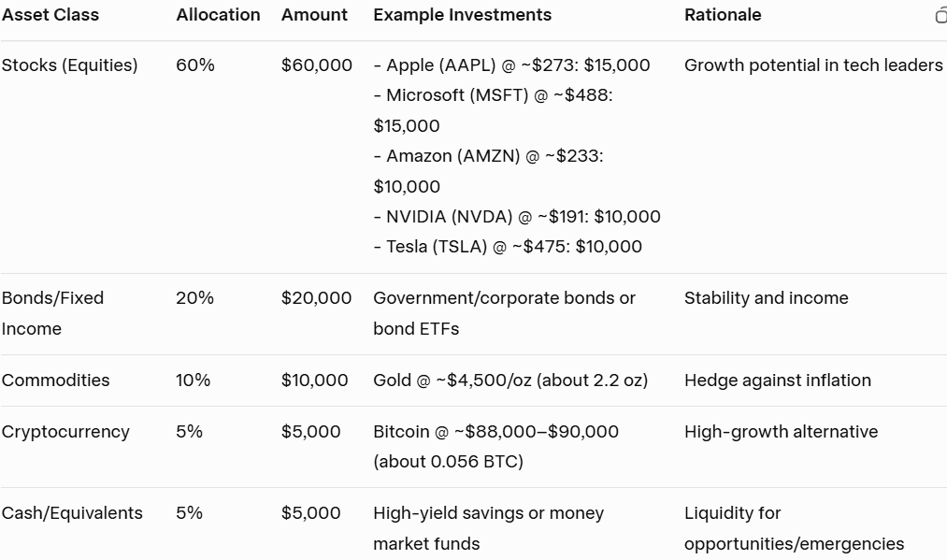The image size is (947, 560).
Task: Click the Rationale column header
Action: click(x=723, y=15)
